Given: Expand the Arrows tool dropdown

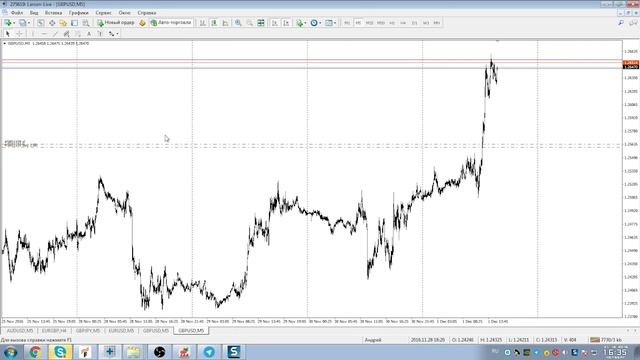Looking at the screenshot, I should 117,34.
